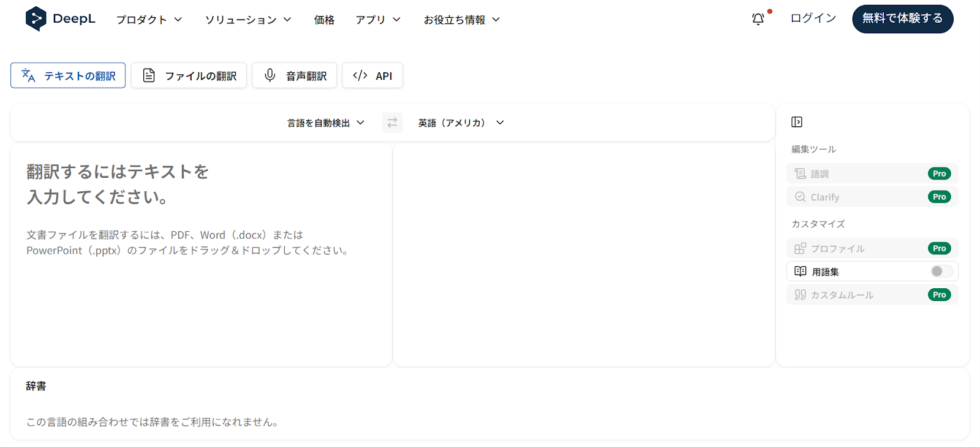
Task: Click the ログイン link
Action: (x=813, y=18)
